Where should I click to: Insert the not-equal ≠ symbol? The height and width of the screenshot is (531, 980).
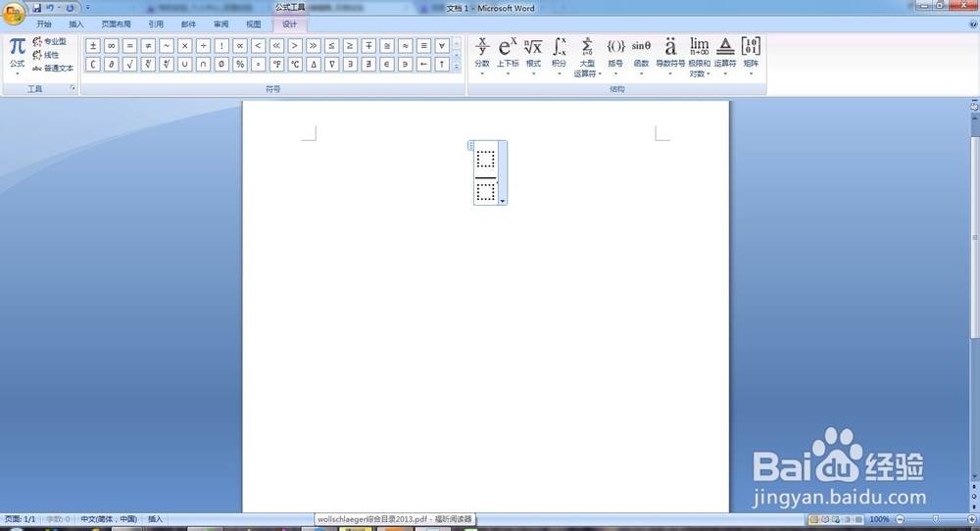coord(148,46)
